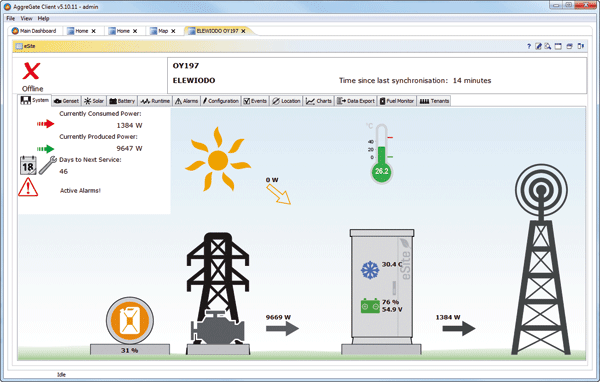Open the Battery tab
Image resolution: width=600 pixels, height=382 pixels.
(122, 101)
